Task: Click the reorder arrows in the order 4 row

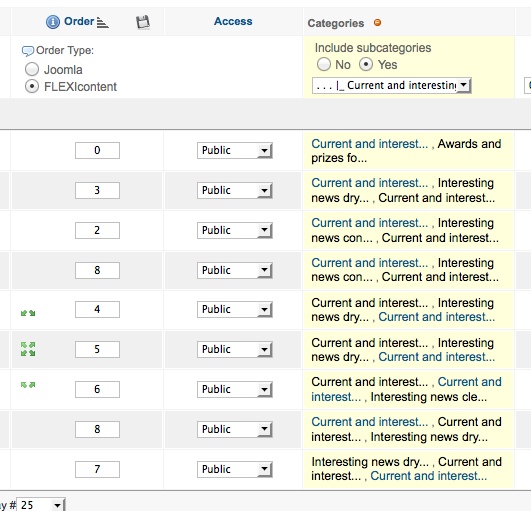Action: [28, 313]
